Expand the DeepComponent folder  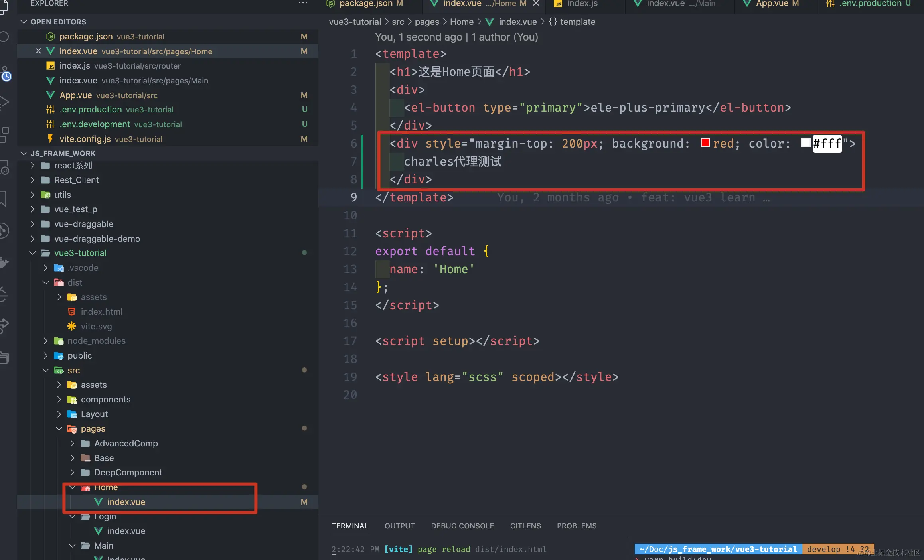click(72, 473)
